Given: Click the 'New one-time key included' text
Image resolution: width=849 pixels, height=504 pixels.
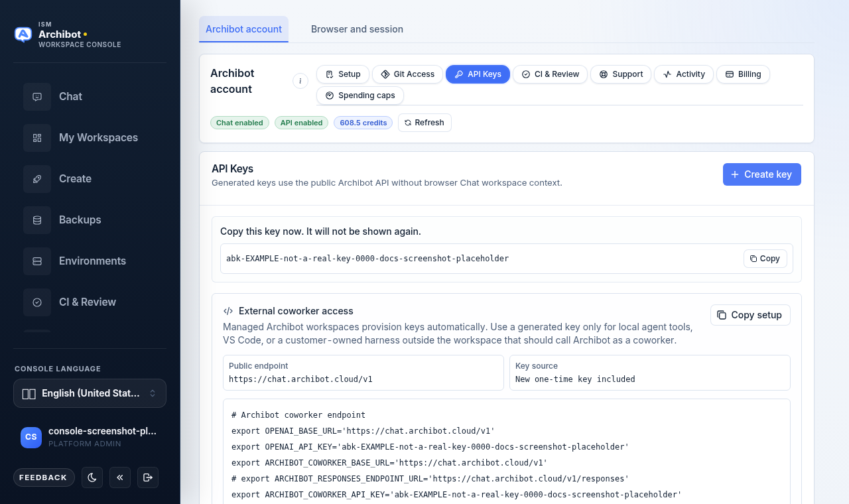Looking at the screenshot, I should (x=575, y=379).
